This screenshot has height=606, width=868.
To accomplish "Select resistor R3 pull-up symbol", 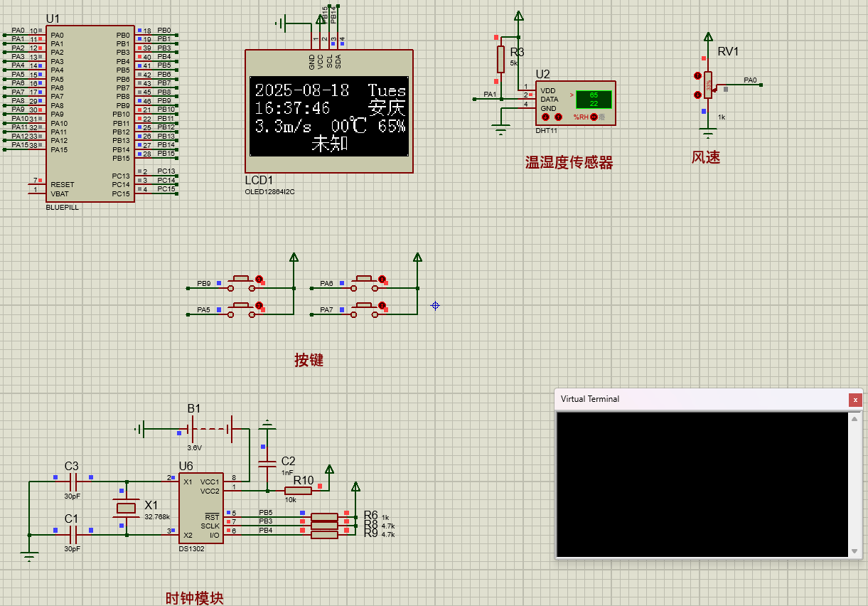I will point(500,58).
